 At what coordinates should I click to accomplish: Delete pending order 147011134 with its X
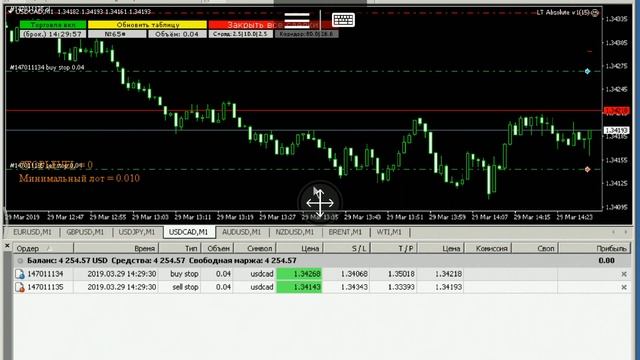pos(624,274)
